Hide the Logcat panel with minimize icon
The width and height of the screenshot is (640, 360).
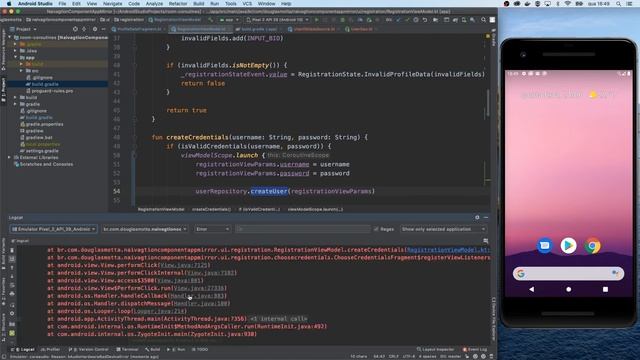click(x=486, y=218)
